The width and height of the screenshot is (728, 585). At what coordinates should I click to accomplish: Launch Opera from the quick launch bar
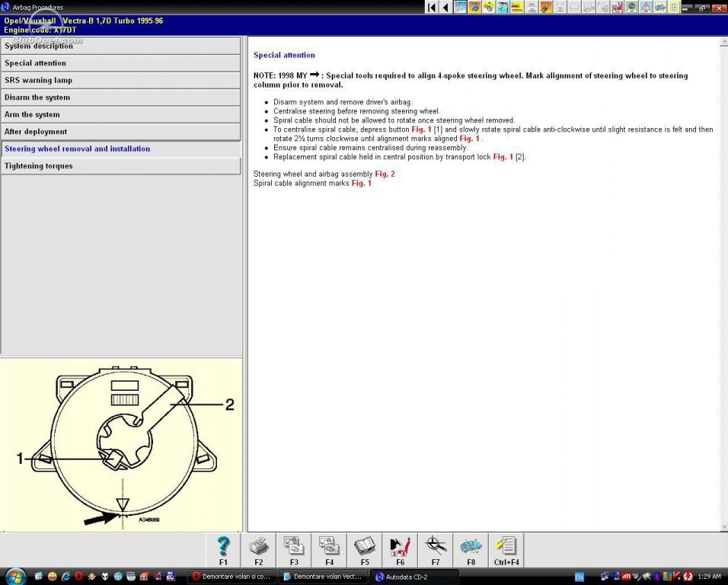pyautogui.click(x=79, y=577)
